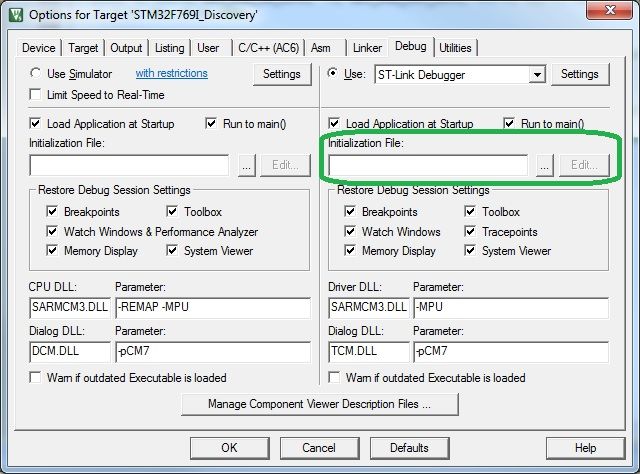The width and height of the screenshot is (640, 474).
Task: Open the Help button
Action: (x=585, y=448)
